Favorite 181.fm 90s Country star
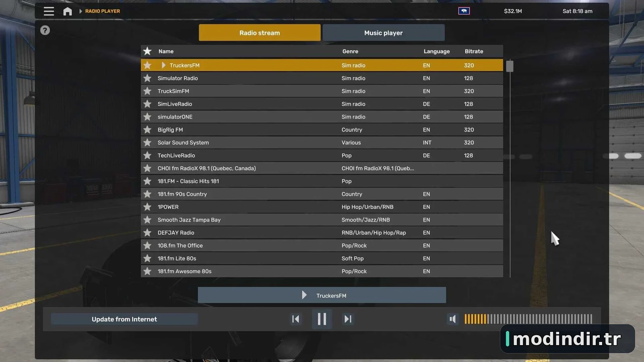644x362 pixels. (147, 194)
